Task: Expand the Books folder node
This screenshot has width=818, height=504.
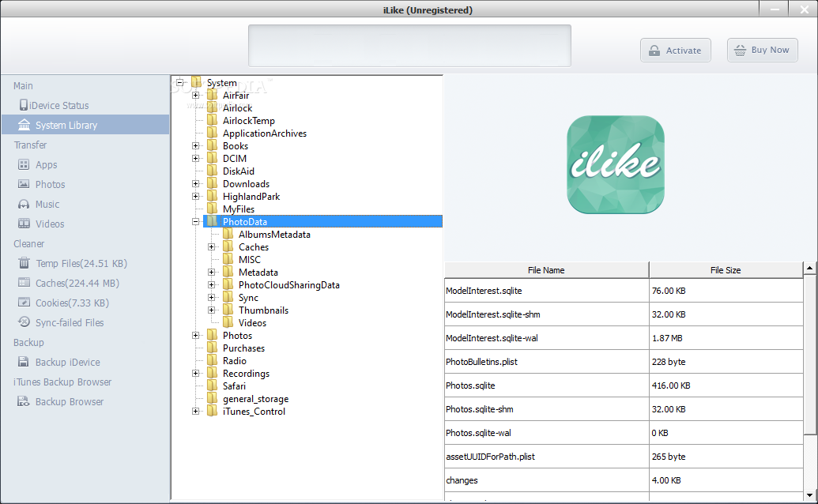Action: [x=196, y=145]
